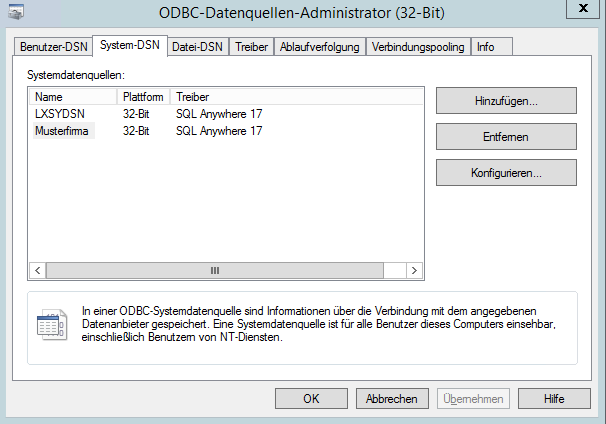Show the Info tab

[x=486, y=47]
